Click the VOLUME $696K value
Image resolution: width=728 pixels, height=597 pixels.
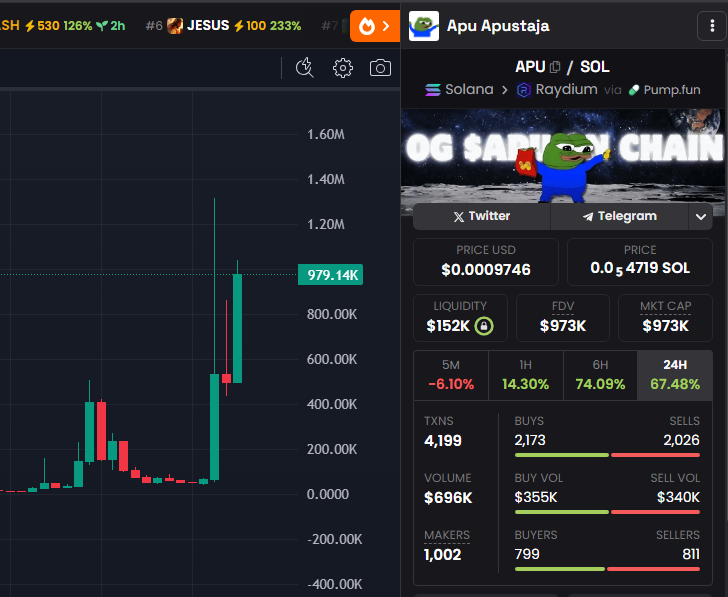[x=448, y=498]
